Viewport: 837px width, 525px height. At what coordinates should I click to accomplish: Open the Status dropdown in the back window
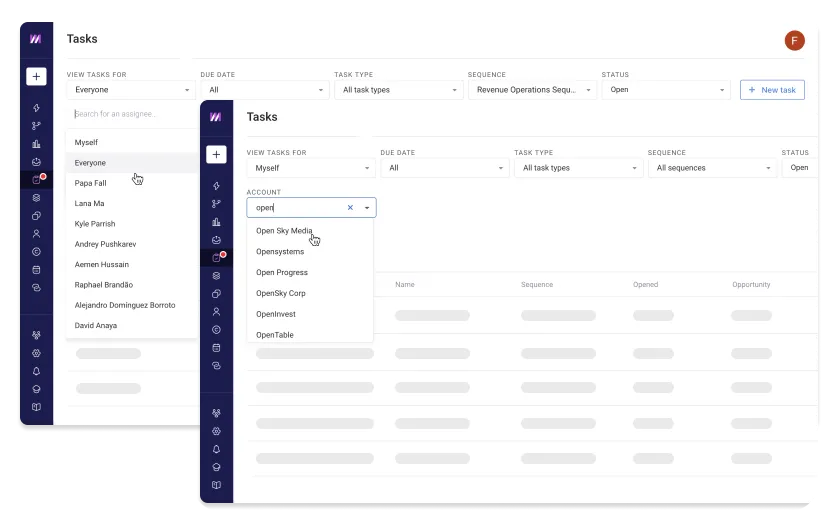(x=666, y=90)
